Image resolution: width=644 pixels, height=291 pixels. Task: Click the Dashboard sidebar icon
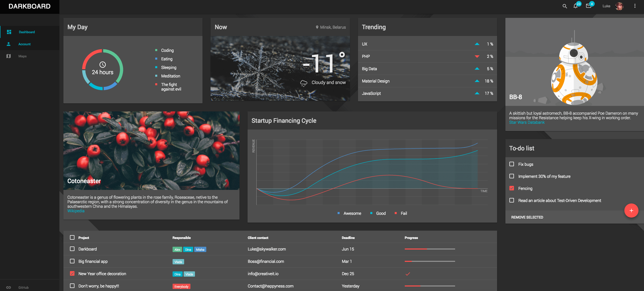(x=9, y=32)
